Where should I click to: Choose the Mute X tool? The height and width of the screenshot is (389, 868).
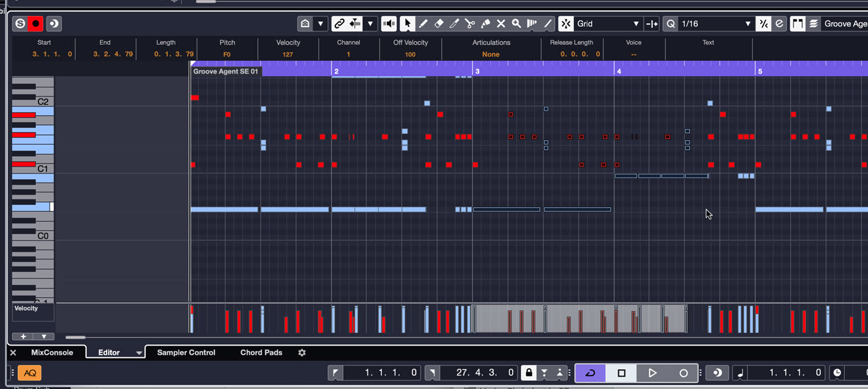point(501,24)
